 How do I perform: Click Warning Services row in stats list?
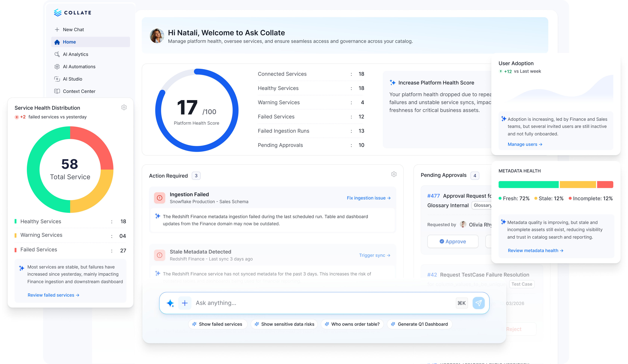coord(311,102)
